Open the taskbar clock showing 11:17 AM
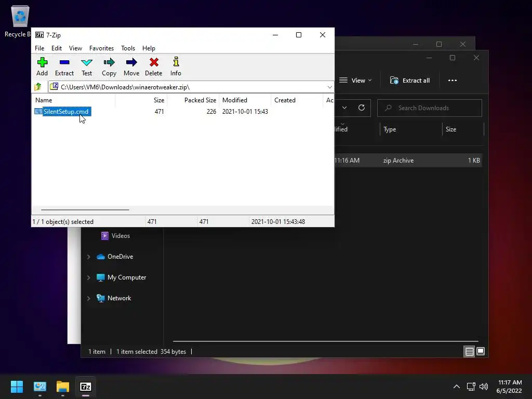 click(x=509, y=387)
